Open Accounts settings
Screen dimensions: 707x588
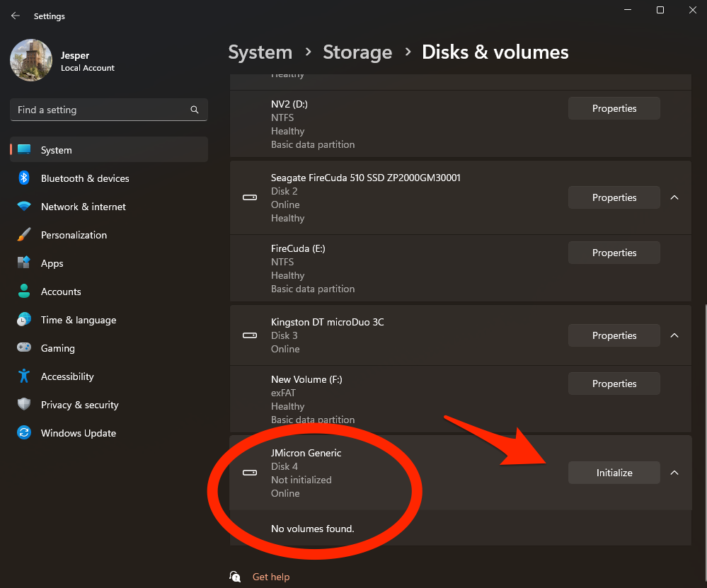(109, 292)
